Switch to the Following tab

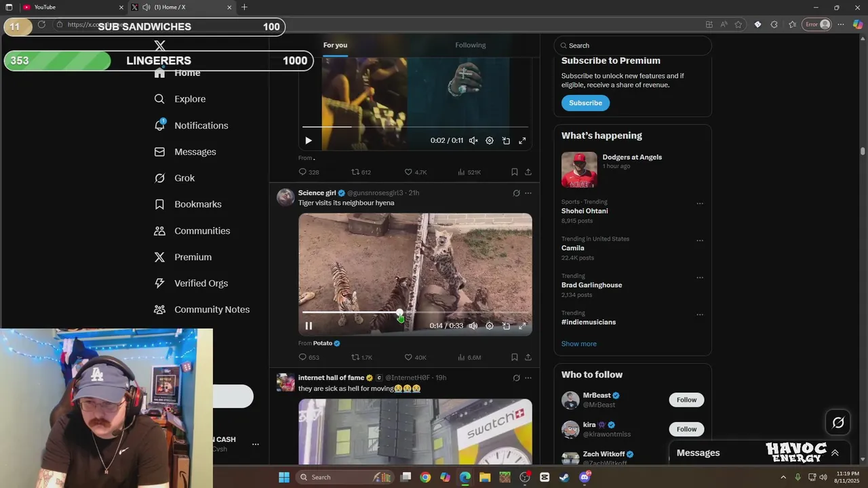coord(471,45)
